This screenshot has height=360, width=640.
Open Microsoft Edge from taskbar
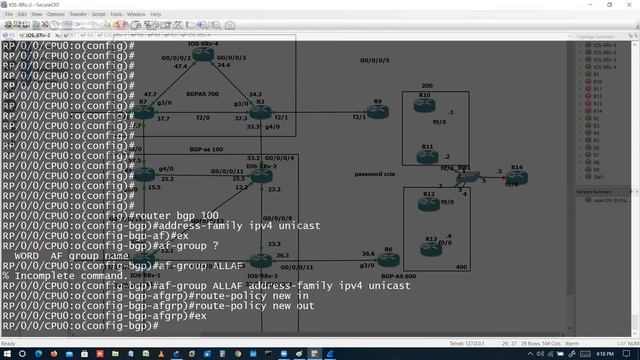click(38, 354)
